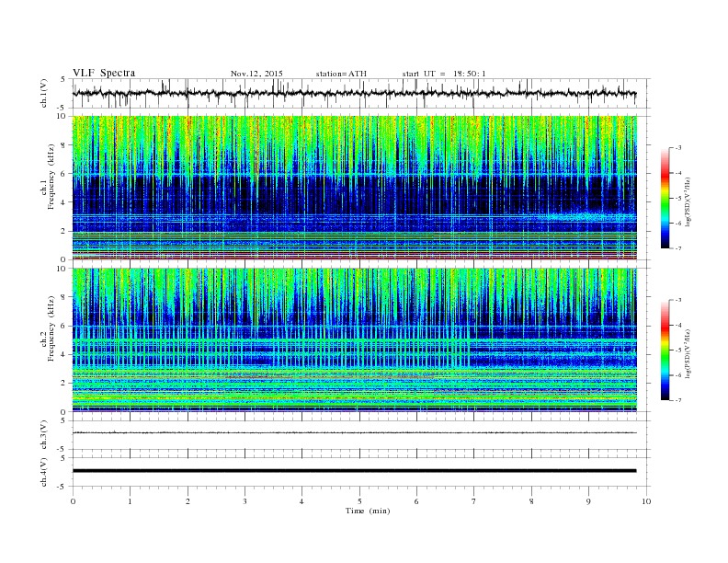The width and height of the screenshot is (728, 563).
Task: Click the "VLF Spectra" plot title
Action: [x=104, y=73]
